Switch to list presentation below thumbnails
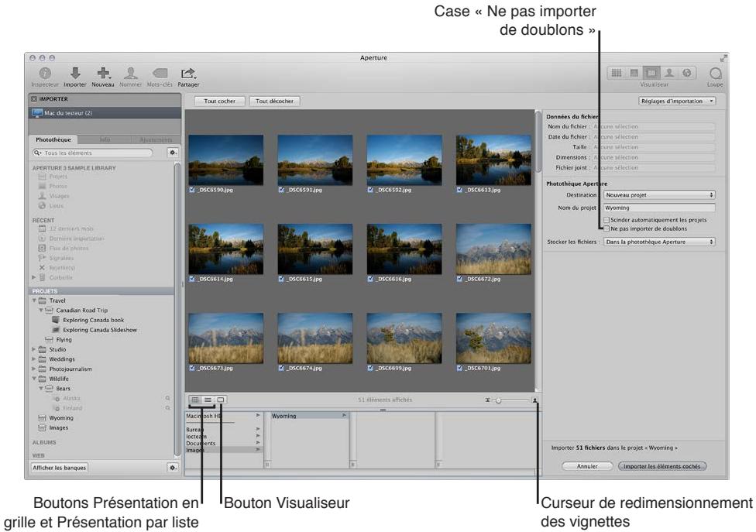Image resolution: width=756 pixels, height=532 pixels. [208, 400]
